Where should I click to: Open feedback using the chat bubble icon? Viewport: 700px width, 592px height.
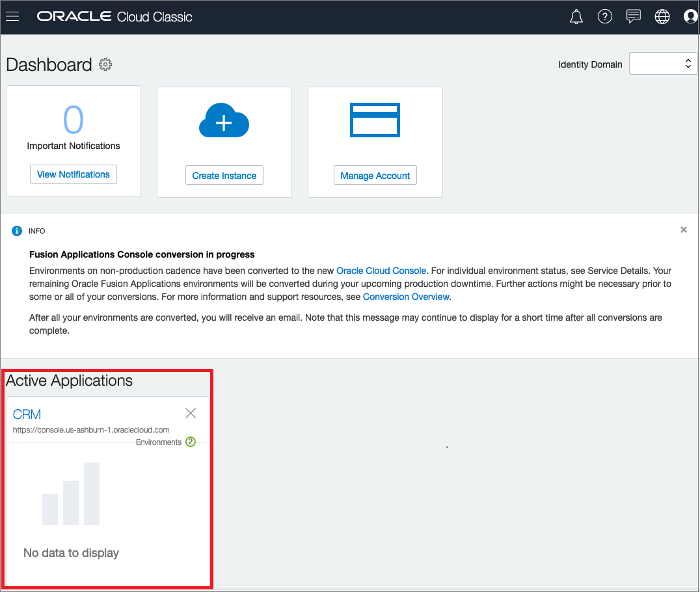633,16
